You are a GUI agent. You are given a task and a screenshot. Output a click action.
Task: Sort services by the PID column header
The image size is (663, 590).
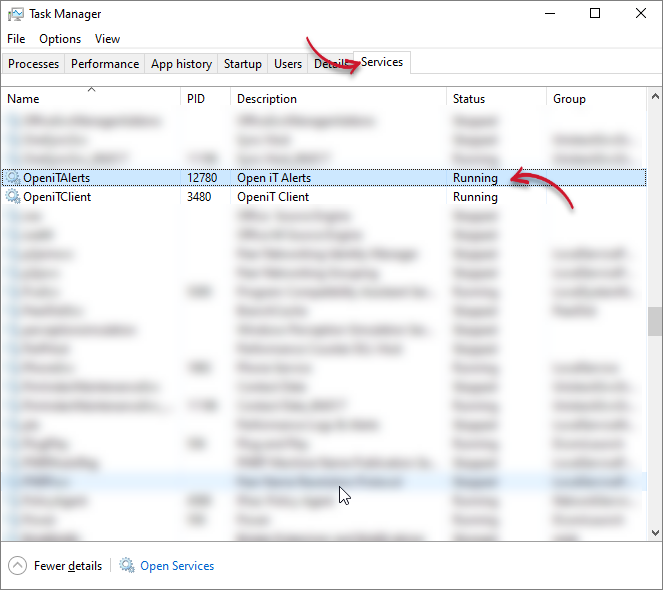point(197,99)
